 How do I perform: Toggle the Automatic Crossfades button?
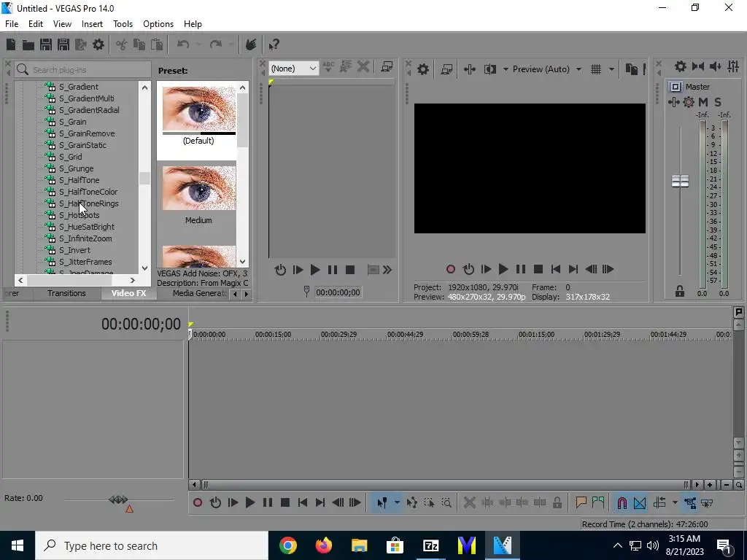tap(640, 503)
